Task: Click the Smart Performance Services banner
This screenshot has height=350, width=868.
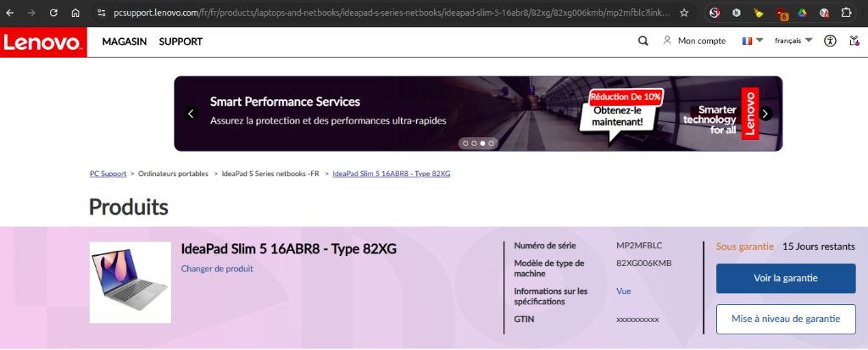Action: pyautogui.click(x=478, y=114)
